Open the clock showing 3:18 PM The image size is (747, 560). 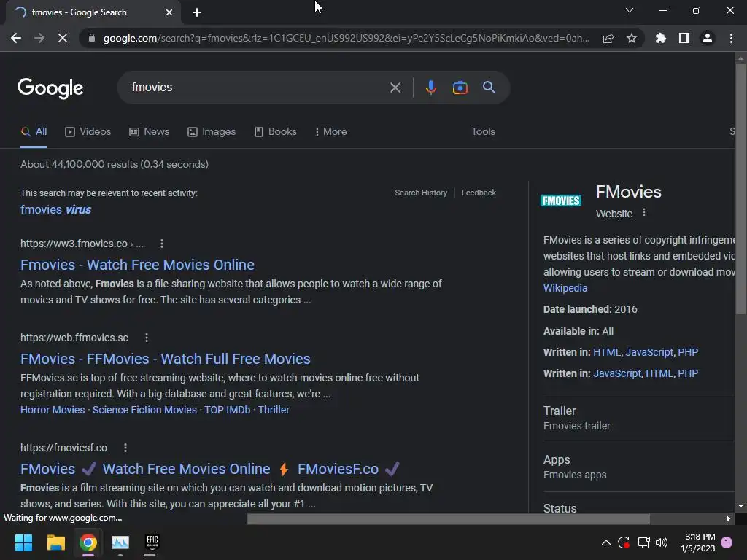(697, 542)
